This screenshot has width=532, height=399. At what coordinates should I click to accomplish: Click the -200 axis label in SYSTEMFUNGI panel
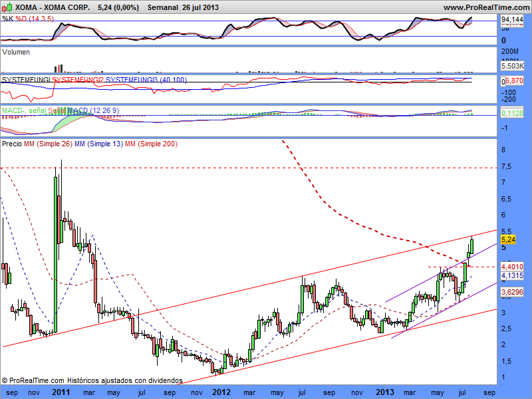509,99
